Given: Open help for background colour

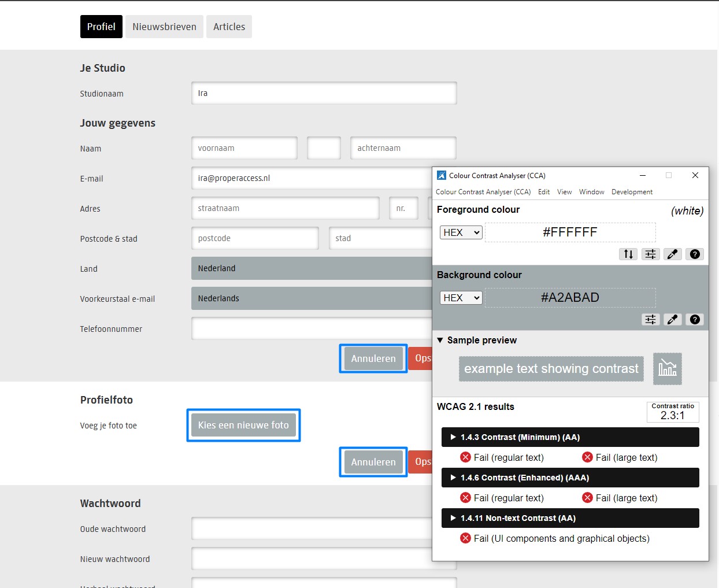Looking at the screenshot, I should (695, 319).
